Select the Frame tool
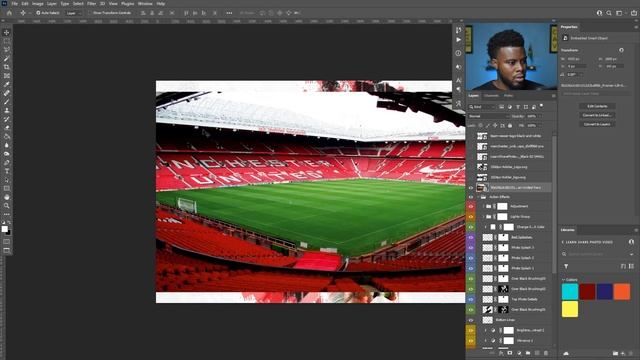 [x=7, y=76]
